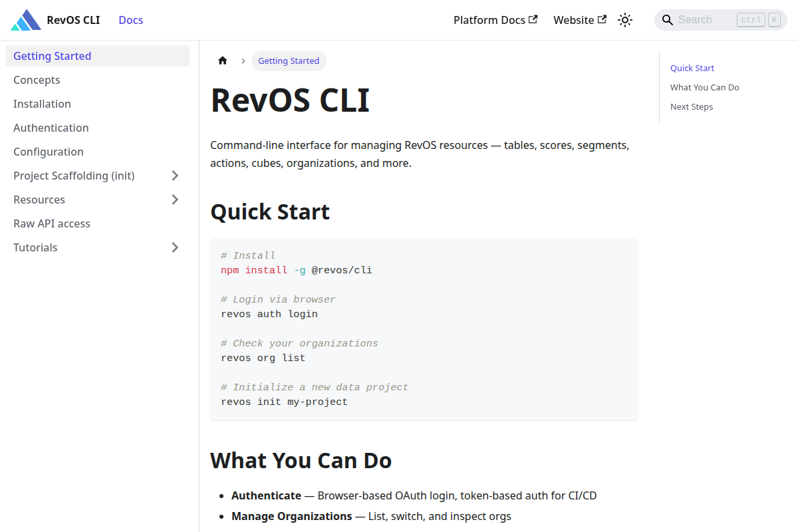This screenshot has height=532, width=798.
Task: Focus the Search input field
Action: [x=721, y=20]
